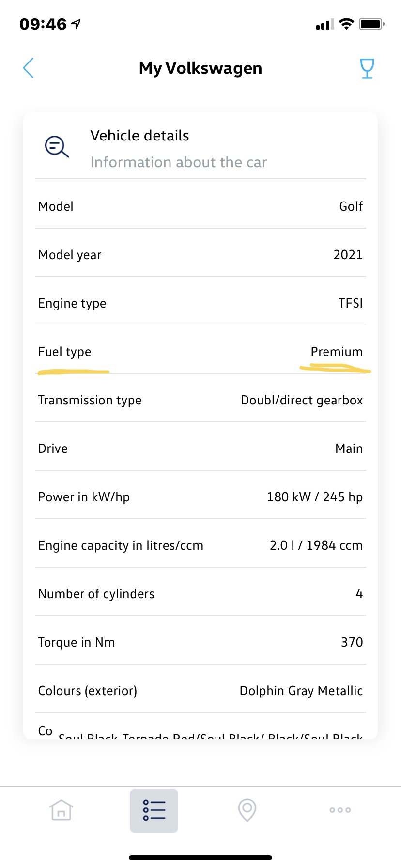Tap the home indicator bar

click(200, 857)
